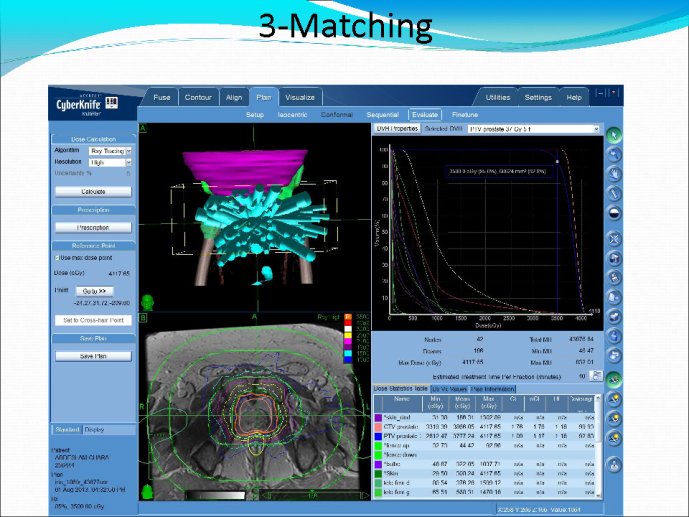The height and width of the screenshot is (517, 689).
Task: Click the Go to >> button
Action: pos(94,291)
